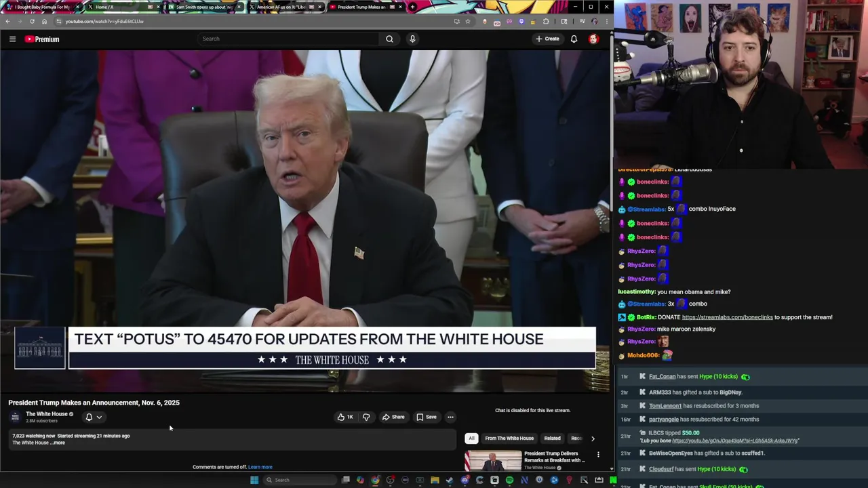Select the All filter chip
Viewport: 868px width, 488px height.
point(471,439)
